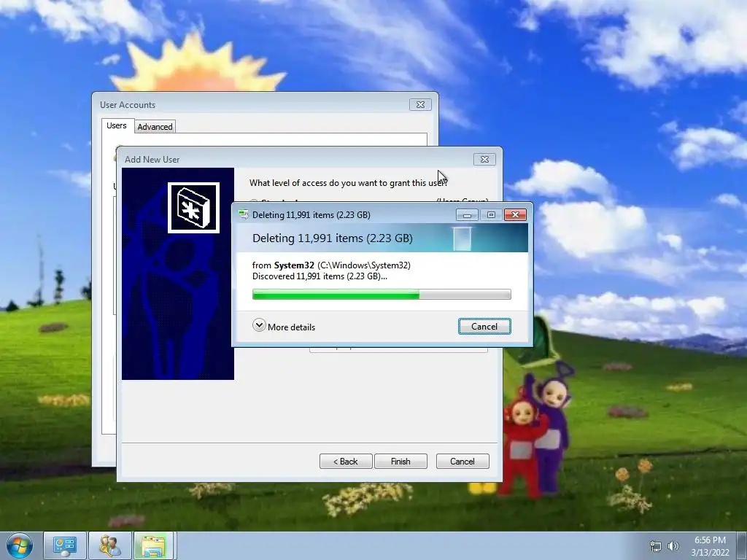Minimize the Deleting items dialog
The height and width of the screenshot is (560, 747).
tap(467, 215)
